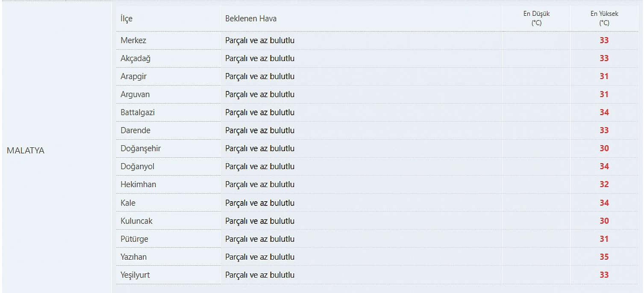Click the Doğanşehir district cell
Screen dimensions: 644x293
[168, 149]
